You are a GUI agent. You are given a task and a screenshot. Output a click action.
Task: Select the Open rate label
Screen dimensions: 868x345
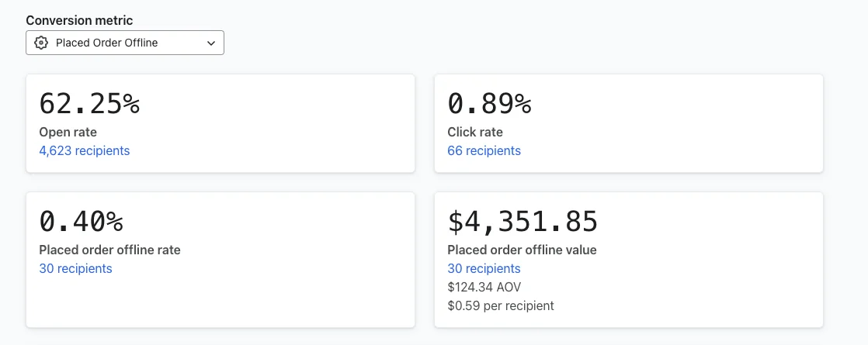[68, 132]
